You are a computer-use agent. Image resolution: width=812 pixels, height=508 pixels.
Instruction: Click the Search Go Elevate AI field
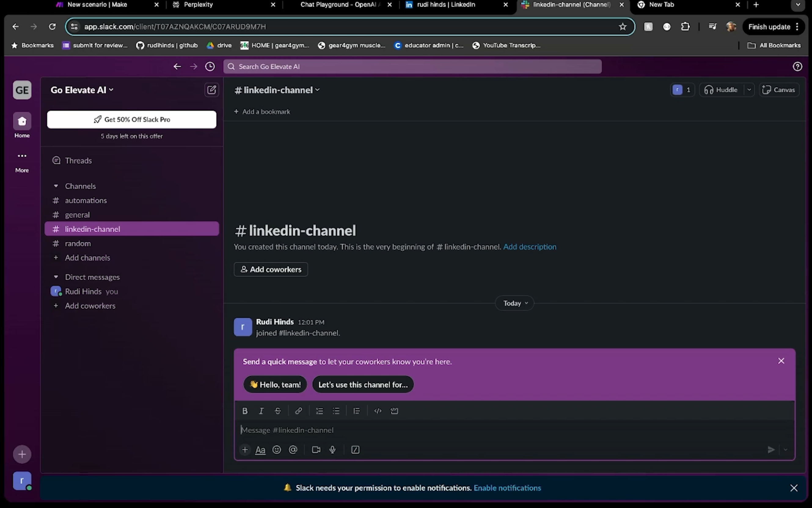(x=412, y=67)
